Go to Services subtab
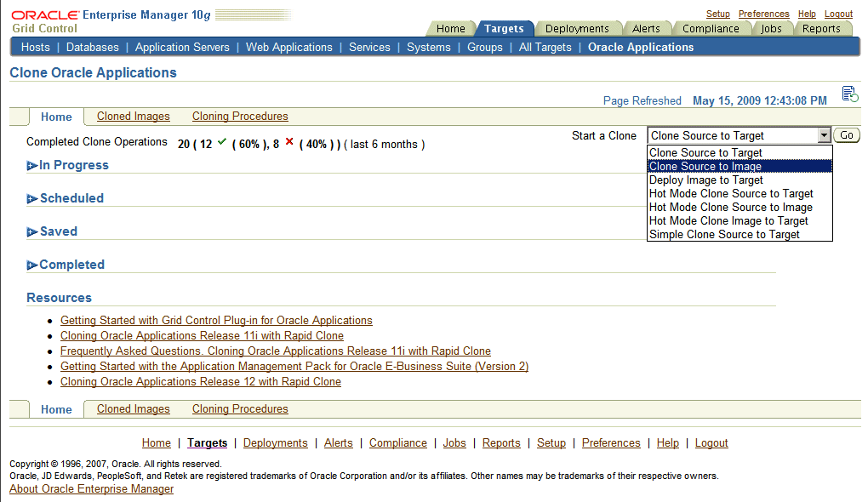Image resolution: width=868 pixels, height=502 pixels. tap(369, 48)
